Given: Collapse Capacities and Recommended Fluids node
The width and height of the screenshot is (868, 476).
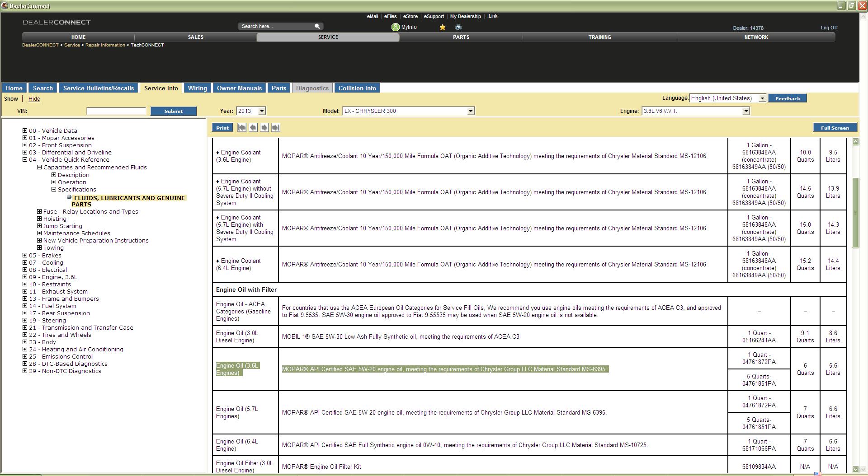Looking at the screenshot, I should (39, 167).
